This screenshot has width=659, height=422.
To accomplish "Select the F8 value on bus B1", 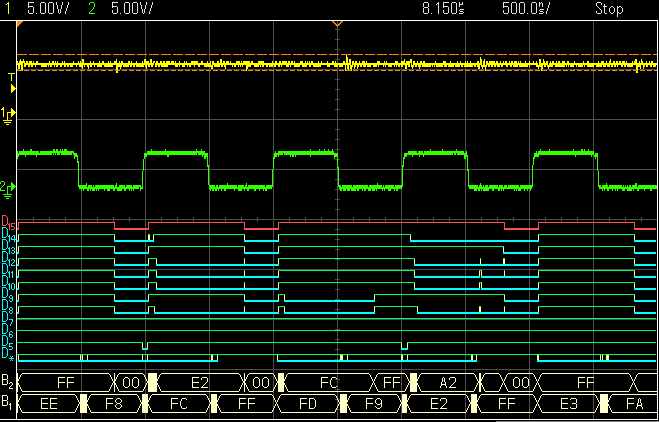I will point(115,402).
